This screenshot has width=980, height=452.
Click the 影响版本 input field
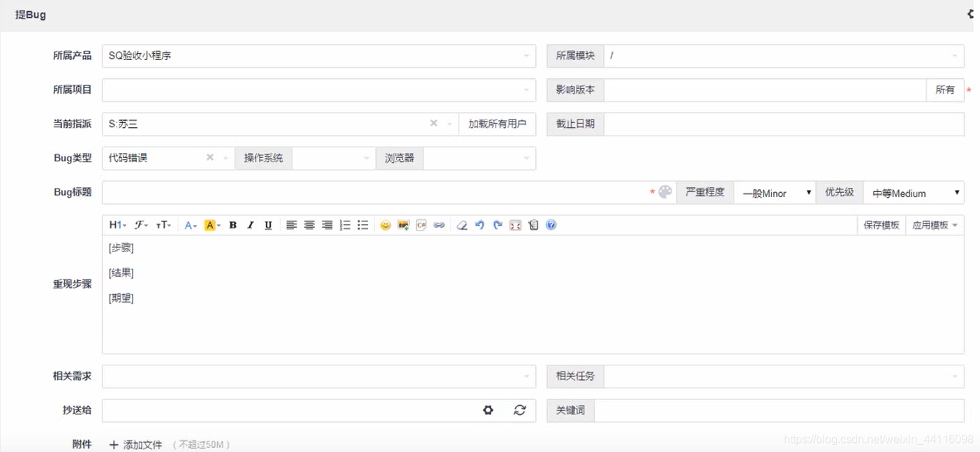point(765,90)
